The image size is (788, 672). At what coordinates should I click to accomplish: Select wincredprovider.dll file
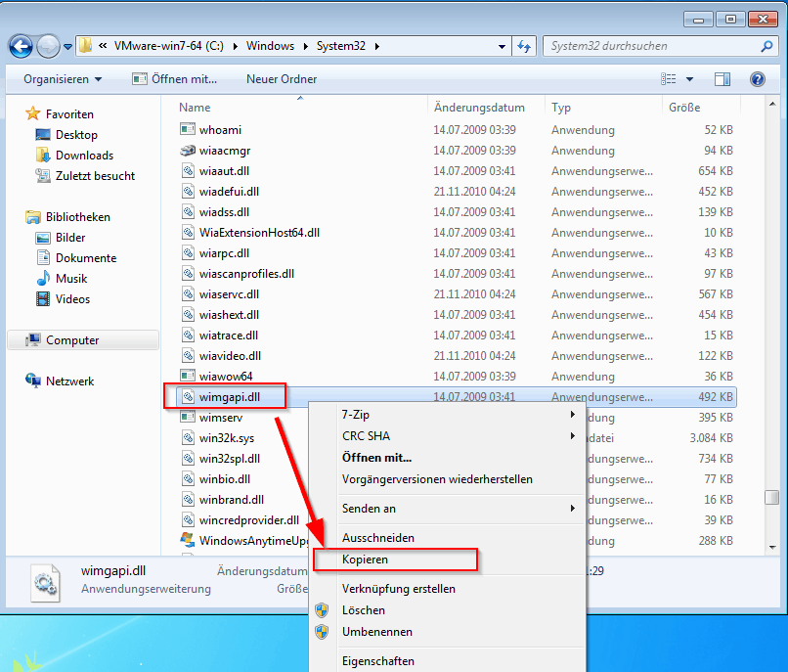[249, 520]
